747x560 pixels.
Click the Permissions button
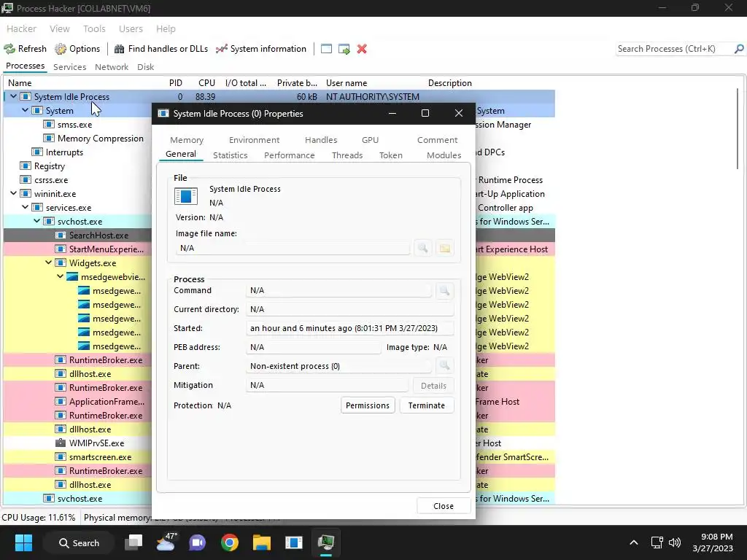pos(368,405)
